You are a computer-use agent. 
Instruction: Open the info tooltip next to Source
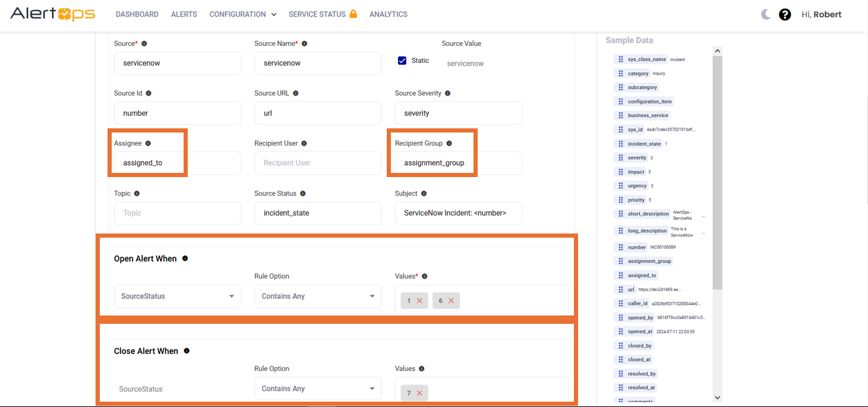coord(143,43)
